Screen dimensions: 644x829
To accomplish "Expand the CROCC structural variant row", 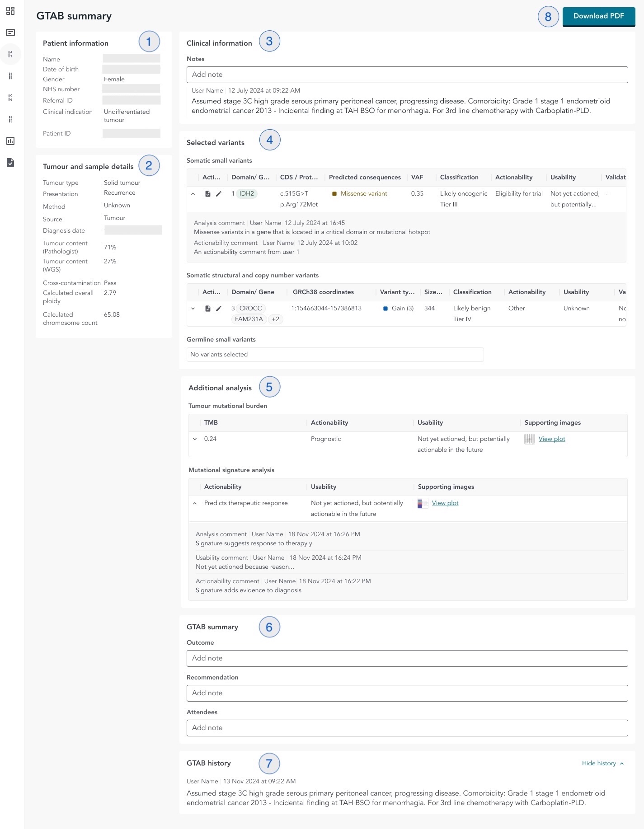I will click(x=193, y=309).
